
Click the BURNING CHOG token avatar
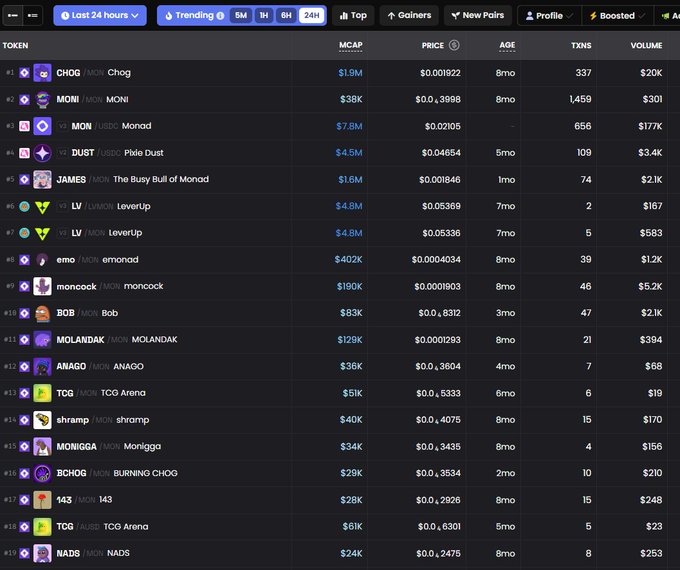click(x=42, y=473)
